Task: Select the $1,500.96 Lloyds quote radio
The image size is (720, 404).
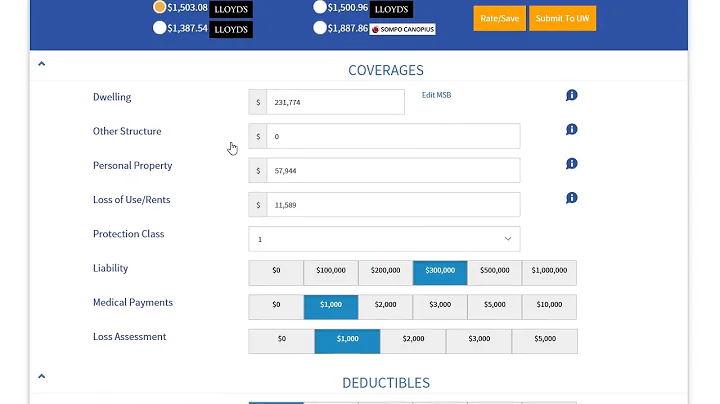Action: (x=320, y=7)
